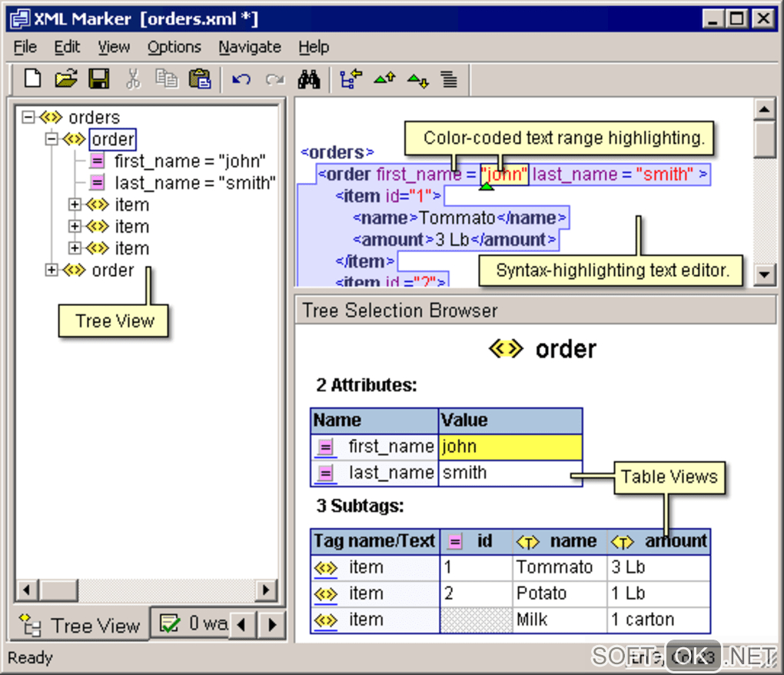Screen dimensions: 784x675
Task: Click the tab strip scroll-left arrow
Action: (242, 624)
